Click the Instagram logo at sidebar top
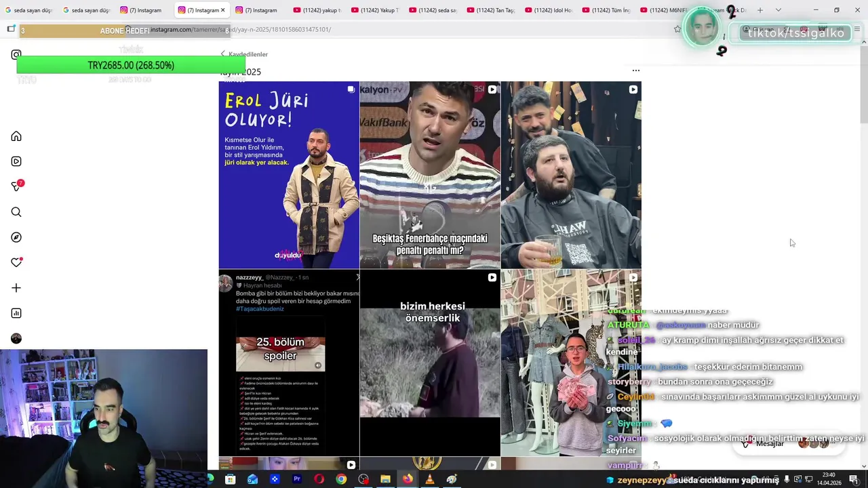 [16, 54]
